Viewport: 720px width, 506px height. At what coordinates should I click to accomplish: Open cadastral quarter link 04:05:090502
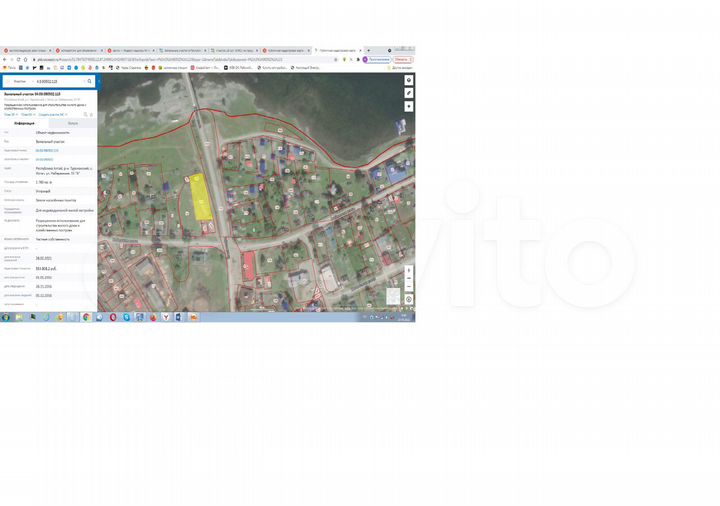click(x=44, y=159)
